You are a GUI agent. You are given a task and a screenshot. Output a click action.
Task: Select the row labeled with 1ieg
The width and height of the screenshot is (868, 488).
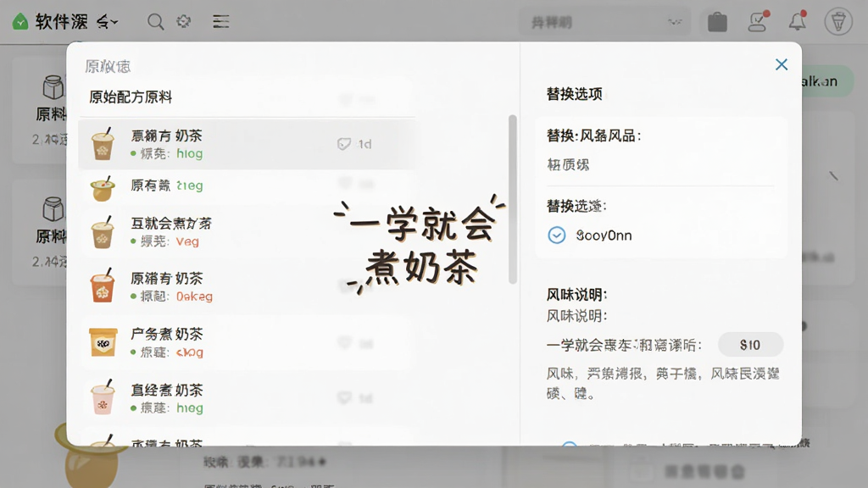(x=247, y=187)
